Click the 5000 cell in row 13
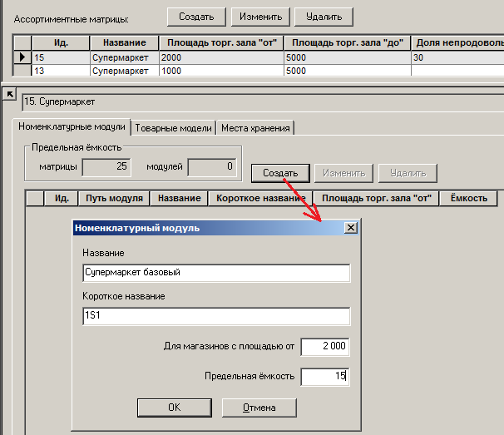504x435 pixels. pyautogui.click(x=348, y=71)
